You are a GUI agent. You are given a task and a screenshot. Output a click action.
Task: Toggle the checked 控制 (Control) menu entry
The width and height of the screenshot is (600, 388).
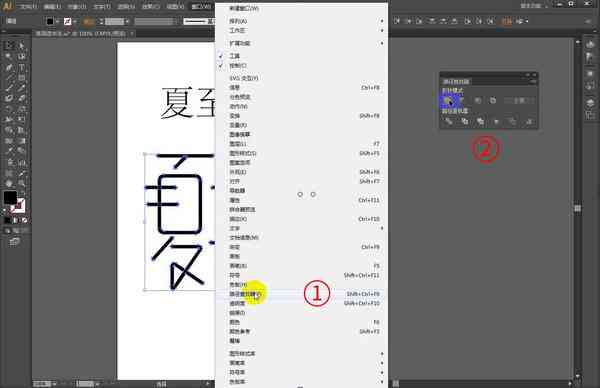point(301,65)
